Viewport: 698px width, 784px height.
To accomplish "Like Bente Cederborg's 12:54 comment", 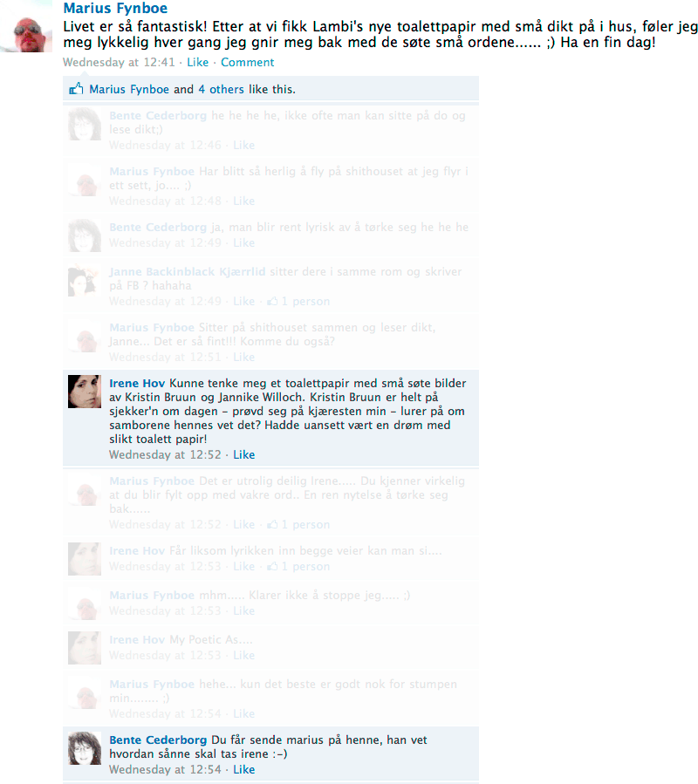I will (x=243, y=769).
